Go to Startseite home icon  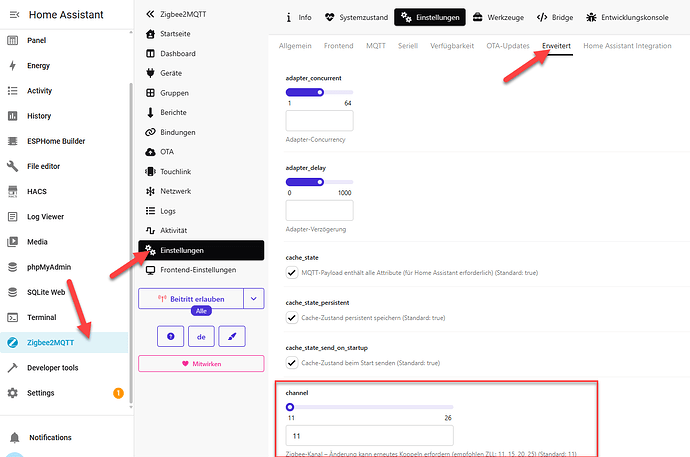click(150, 34)
